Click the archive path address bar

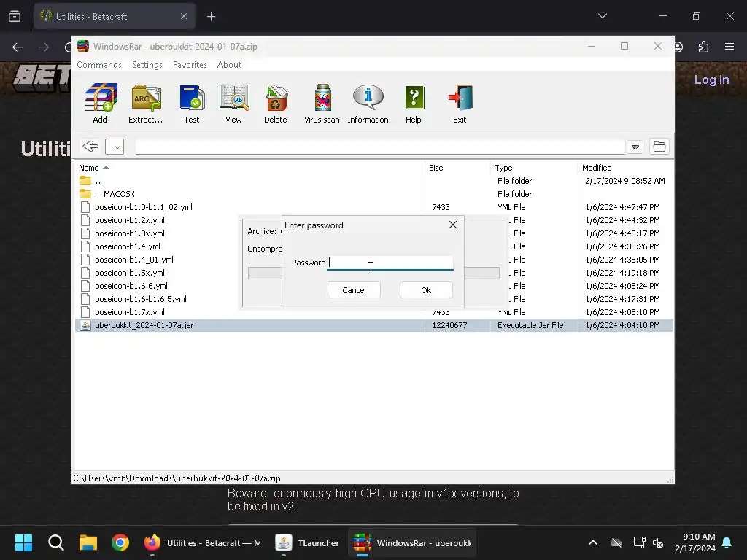coord(379,147)
